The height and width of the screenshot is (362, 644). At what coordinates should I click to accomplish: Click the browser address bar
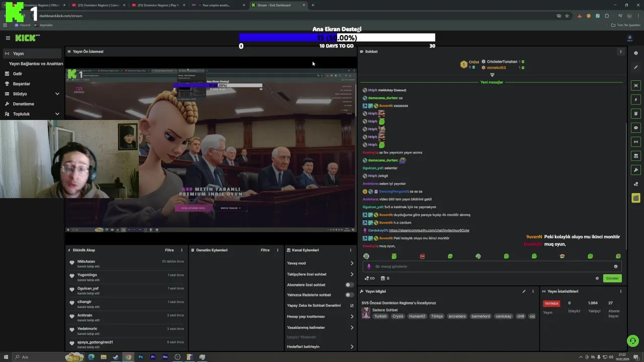pyautogui.click(x=292, y=16)
